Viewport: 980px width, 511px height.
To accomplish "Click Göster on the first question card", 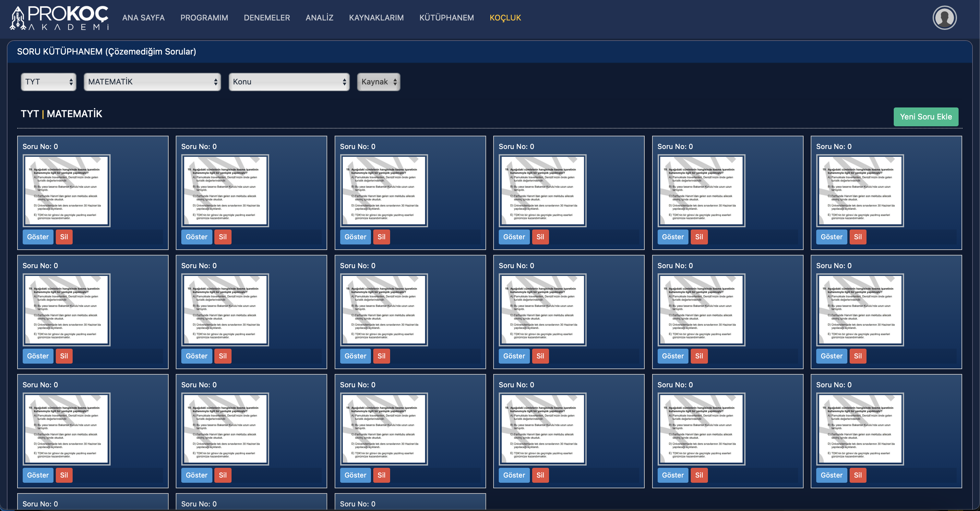I will click(x=38, y=237).
